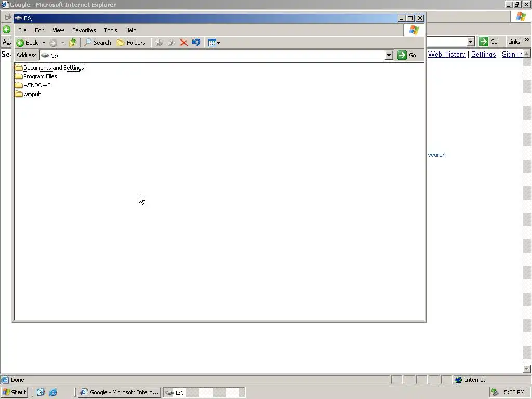This screenshot has width=532, height=399.
Task: Click the Internet Explorer title bar icon
Action: click(x=4, y=4)
